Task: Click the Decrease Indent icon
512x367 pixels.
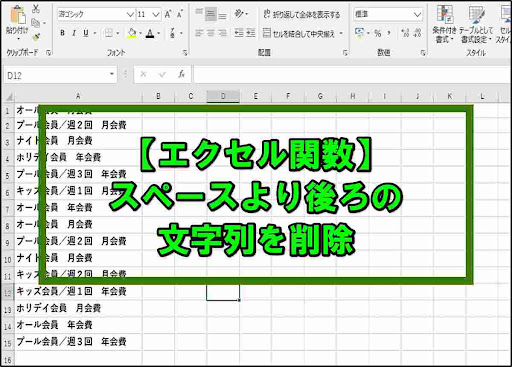Action: click(x=239, y=33)
